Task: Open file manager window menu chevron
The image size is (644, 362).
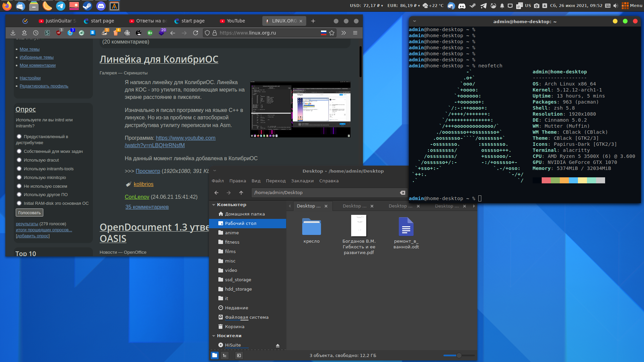Action: coord(215,171)
